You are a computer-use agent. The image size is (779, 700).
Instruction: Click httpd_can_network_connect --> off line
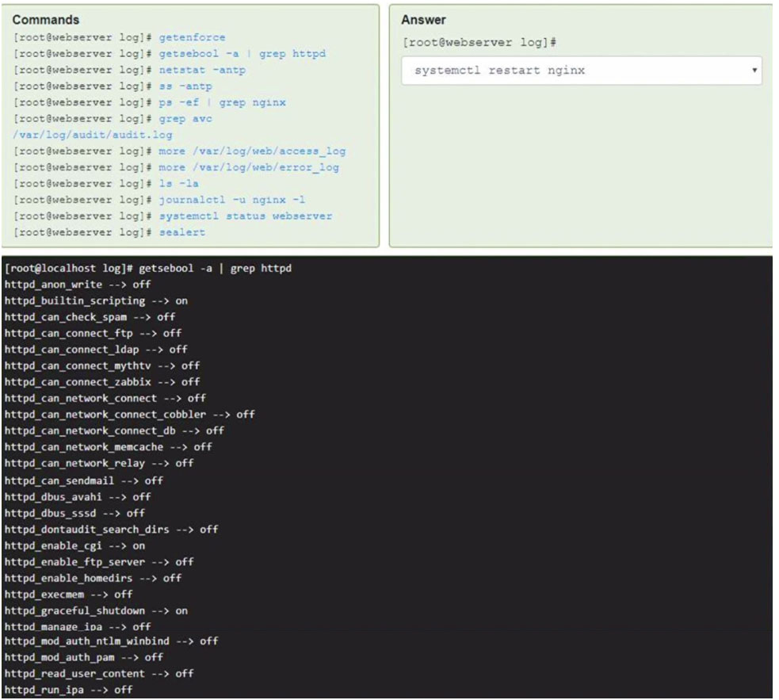tap(105, 398)
